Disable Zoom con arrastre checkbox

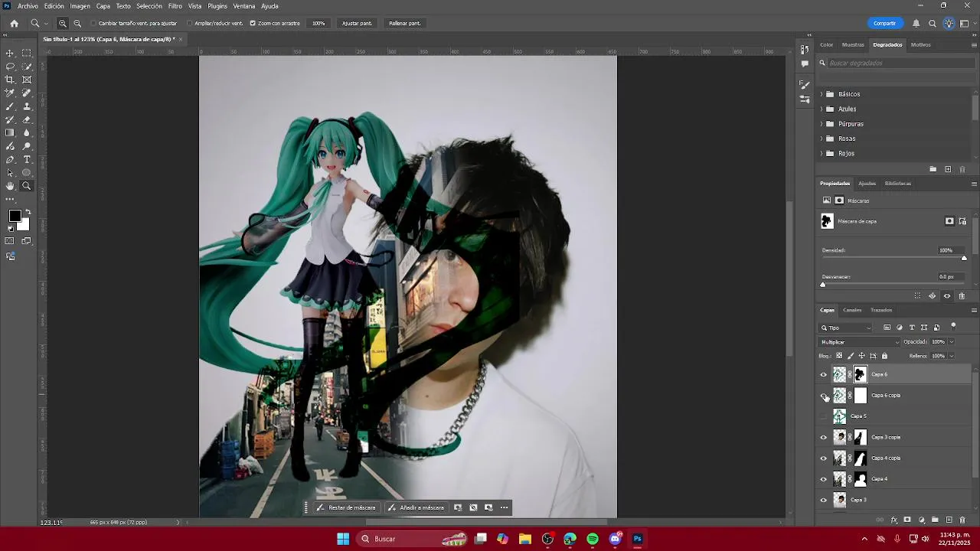point(253,23)
